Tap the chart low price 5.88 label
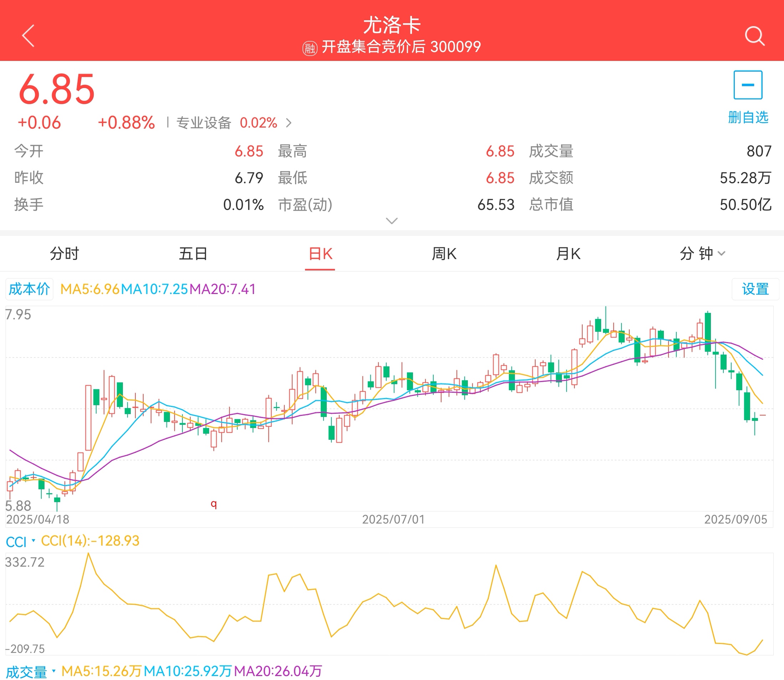The image size is (784, 680). [18, 506]
